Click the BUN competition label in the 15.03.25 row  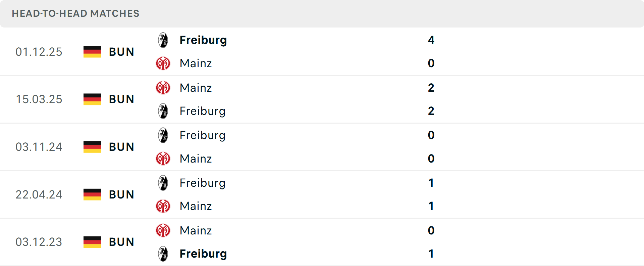pos(121,99)
